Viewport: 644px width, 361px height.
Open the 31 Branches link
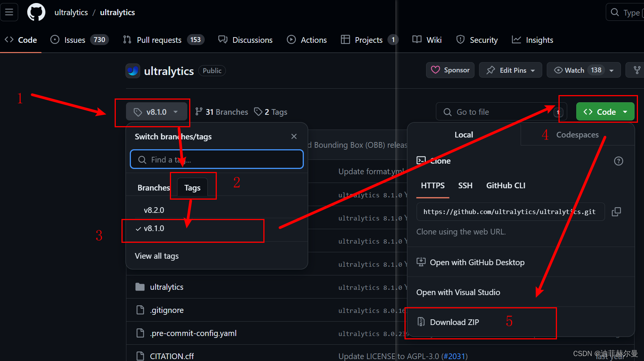tap(222, 112)
